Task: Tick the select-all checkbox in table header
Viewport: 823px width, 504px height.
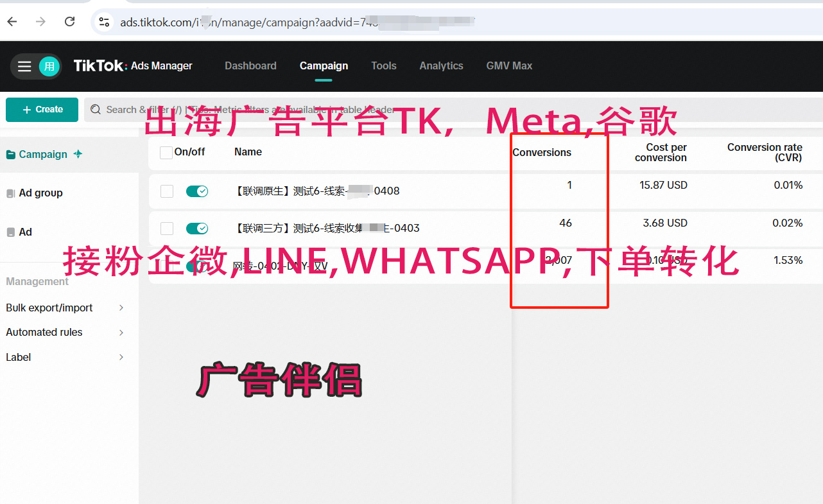Action: [x=166, y=153]
